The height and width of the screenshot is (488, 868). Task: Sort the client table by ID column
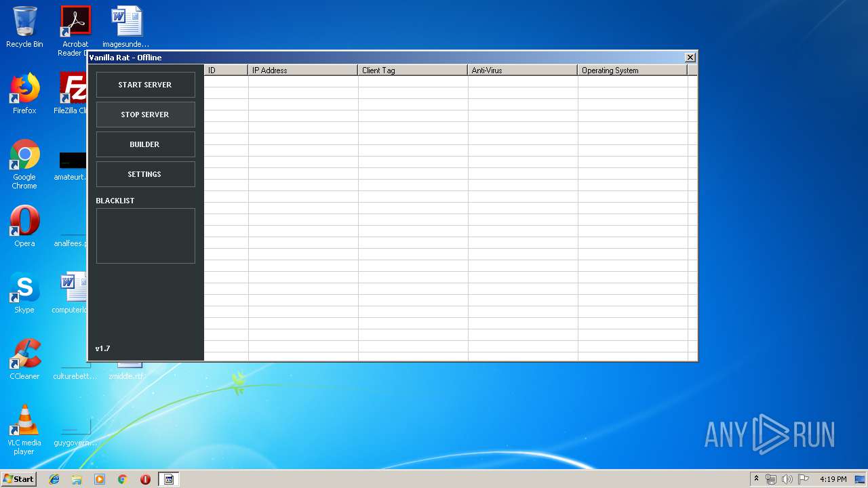(226, 70)
